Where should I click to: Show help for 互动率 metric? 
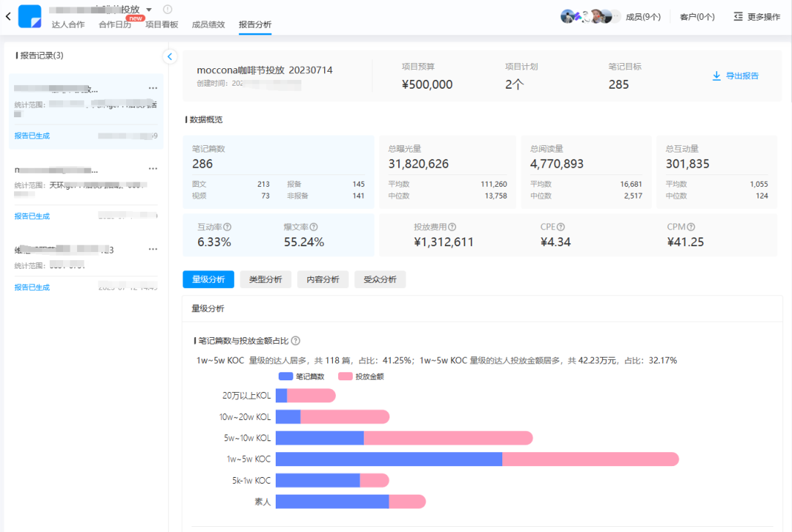coord(227,227)
